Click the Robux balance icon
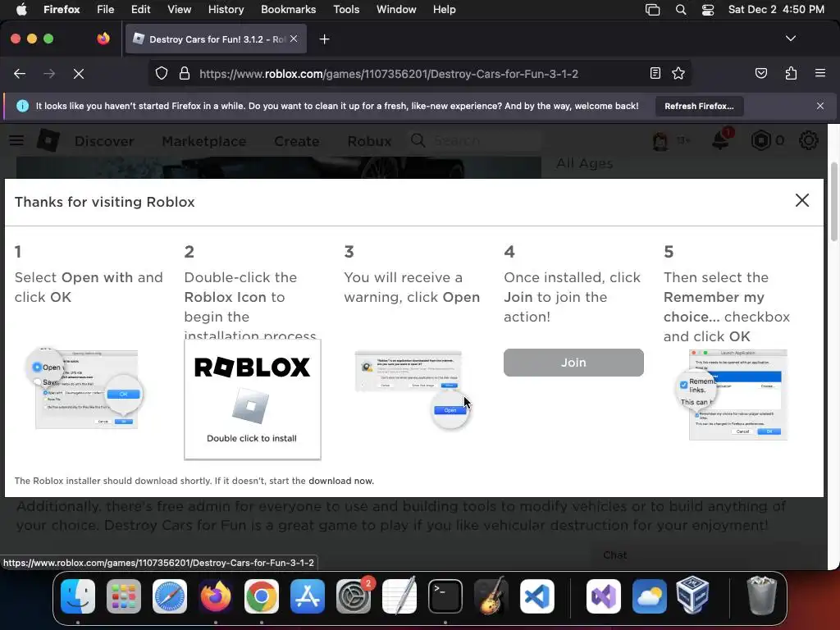This screenshot has height=630, width=840. pos(760,140)
